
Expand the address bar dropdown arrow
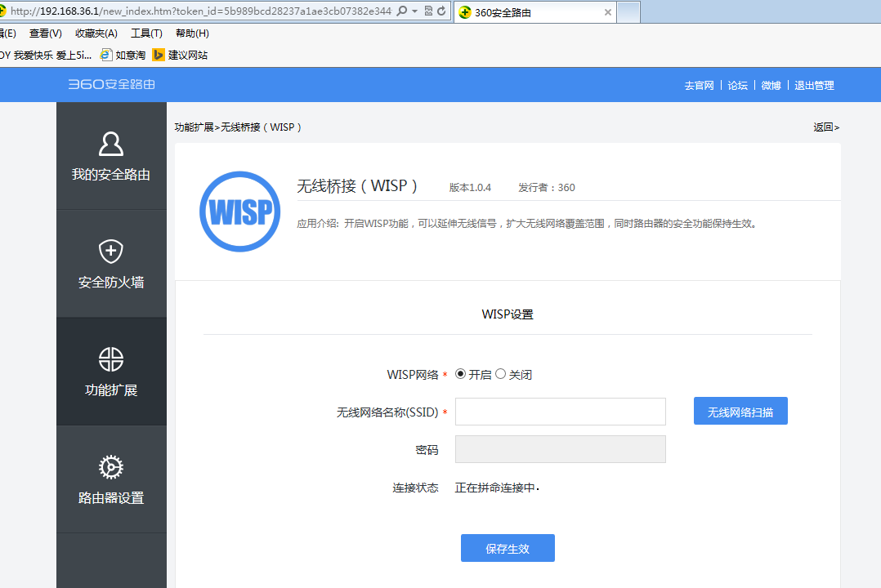(414, 11)
